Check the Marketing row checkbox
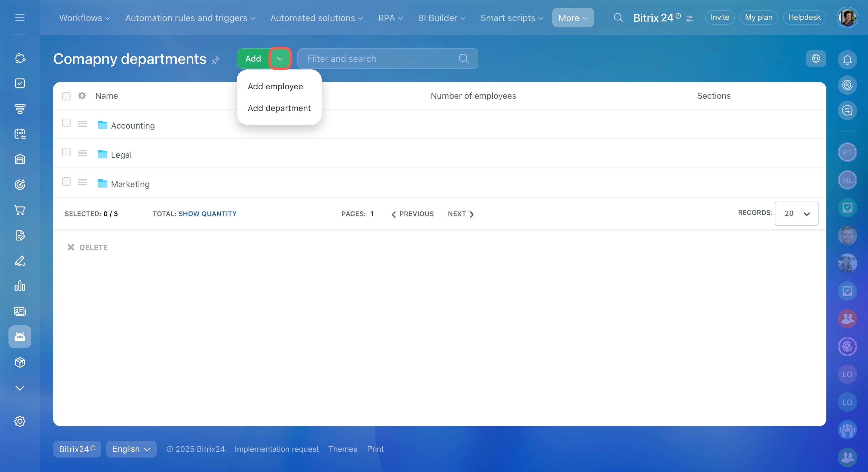868x472 pixels. (x=66, y=182)
